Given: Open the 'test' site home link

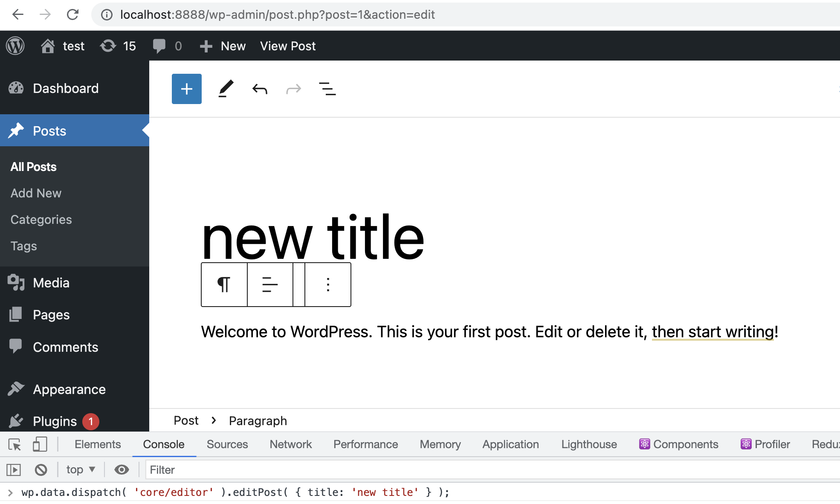Looking at the screenshot, I should click(63, 46).
